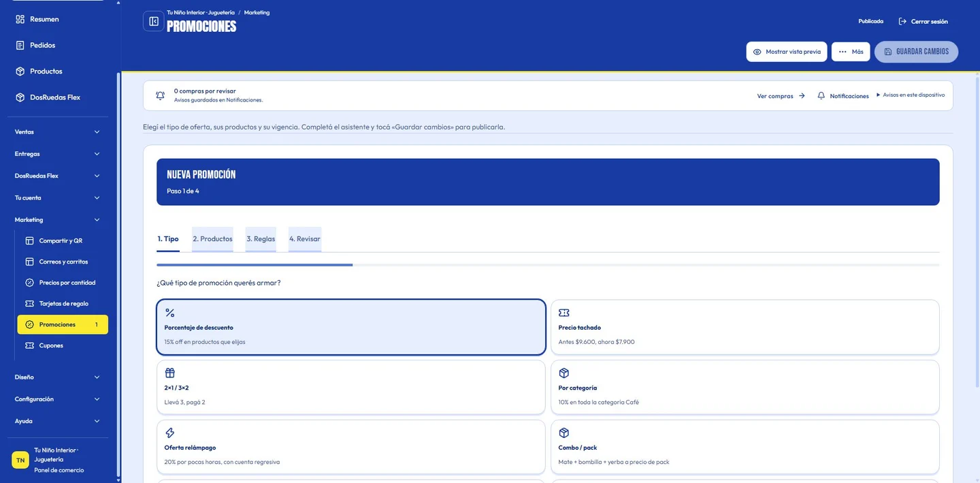Click the Correos y carritos sidebar icon
Image resolution: width=980 pixels, height=483 pixels.
coord(29,262)
